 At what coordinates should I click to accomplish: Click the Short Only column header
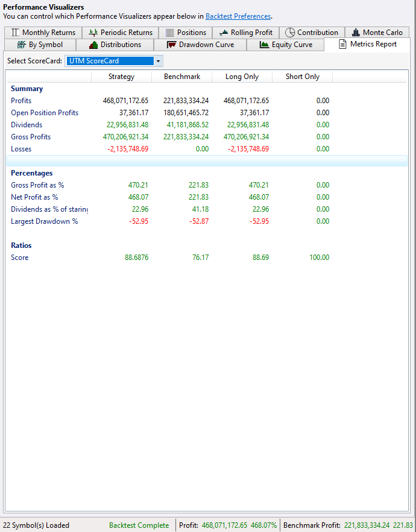tap(302, 77)
